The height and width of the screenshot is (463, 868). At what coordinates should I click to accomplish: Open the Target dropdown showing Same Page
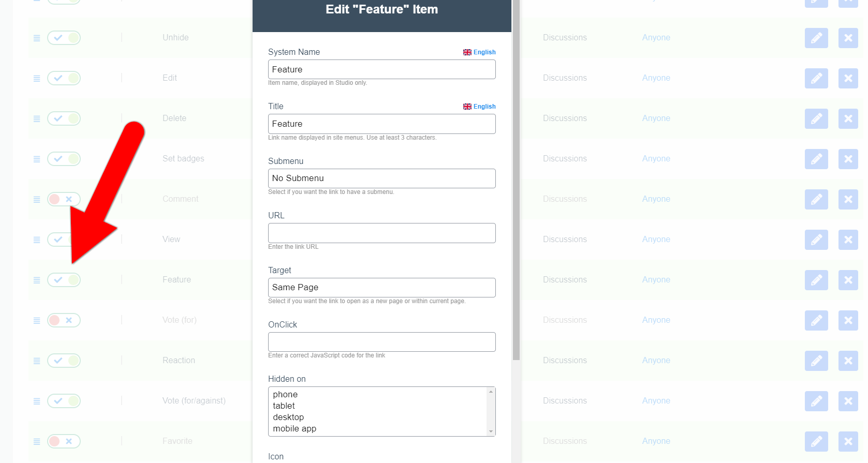381,288
